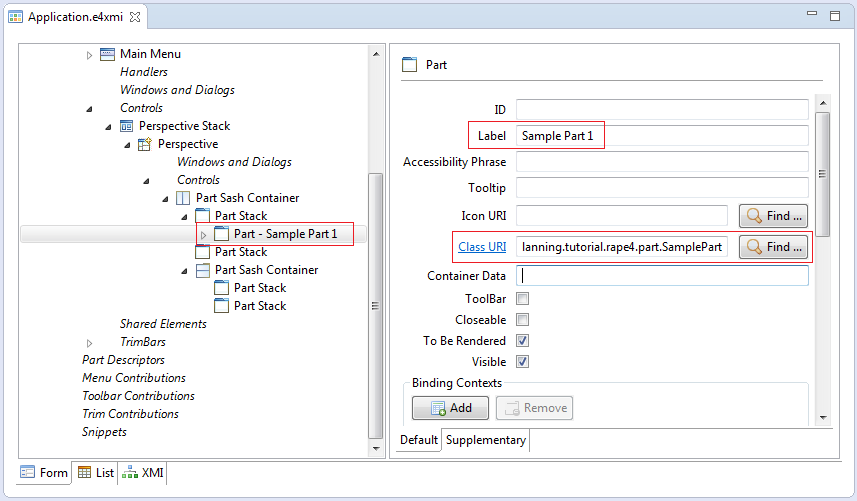Click the Perspective node icon
The height and width of the screenshot is (501, 857).
pyautogui.click(x=145, y=144)
